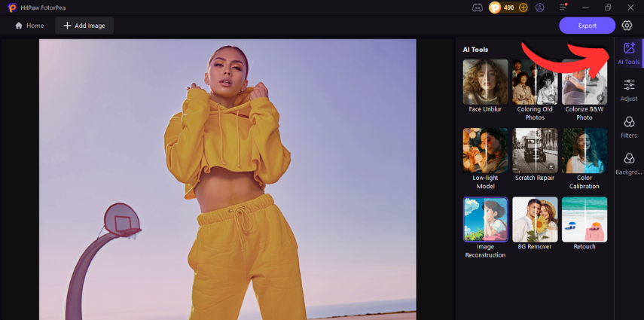Click the woman photo on the canvas
The height and width of the screenshot is (320, 644).
point(227,179)
